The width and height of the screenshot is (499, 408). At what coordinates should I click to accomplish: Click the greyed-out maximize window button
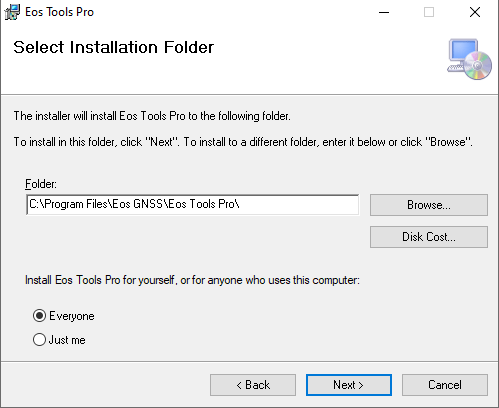pyautogui.click(x=429, y=12)
